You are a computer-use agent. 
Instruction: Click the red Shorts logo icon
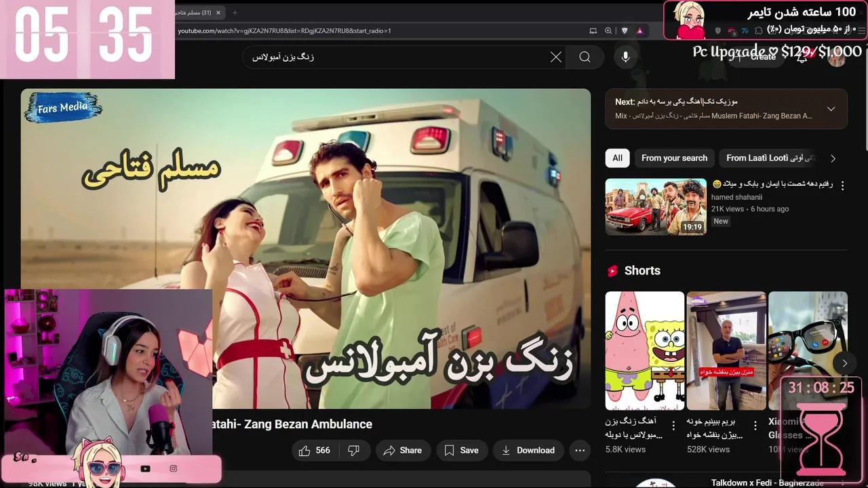tap(612, 270)
